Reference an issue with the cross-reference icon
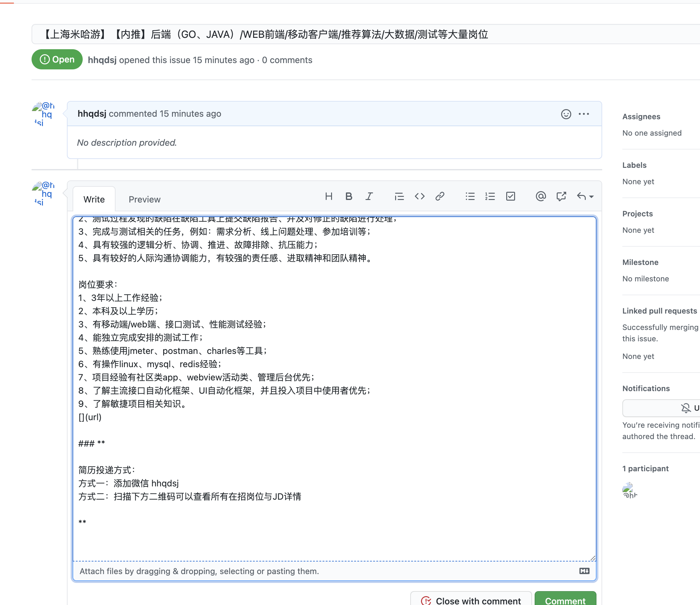 point(561,196)
